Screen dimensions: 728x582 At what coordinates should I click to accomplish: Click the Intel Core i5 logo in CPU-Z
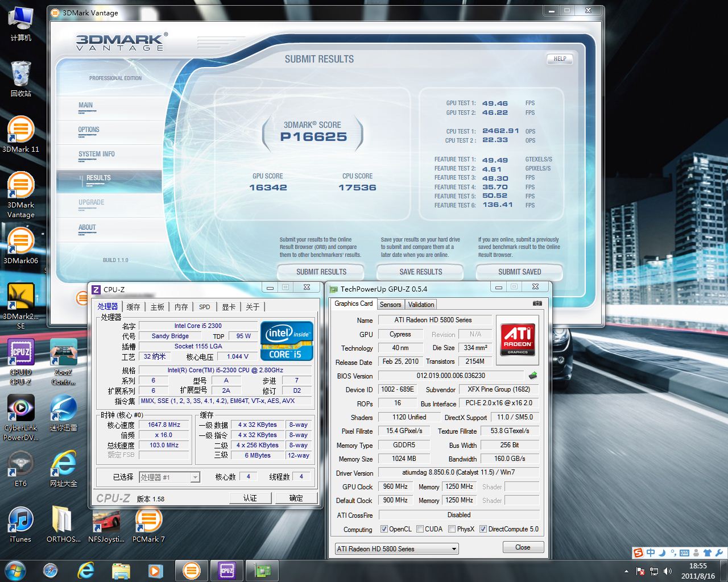click(x=287, y=341)
